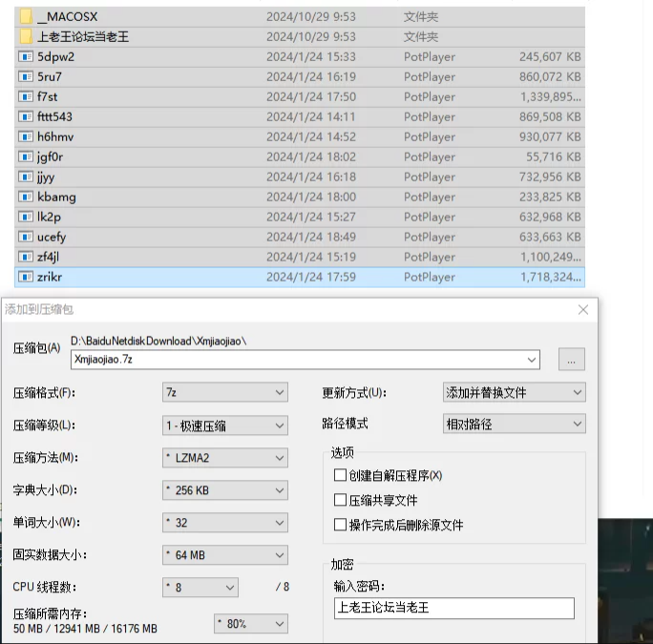Viewport: 653px width, 644px height.
Task: Click the browse button for archive path
Action: [571, 360]
